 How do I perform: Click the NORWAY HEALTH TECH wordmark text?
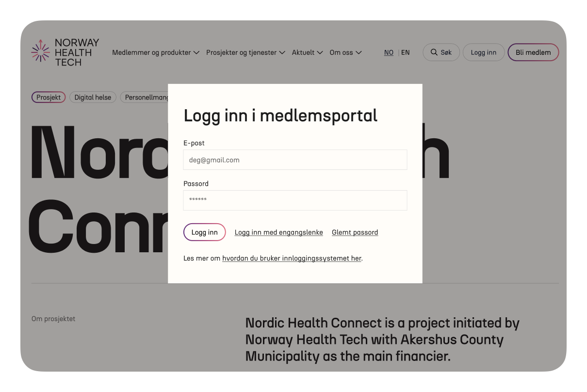tap(77, 52)
